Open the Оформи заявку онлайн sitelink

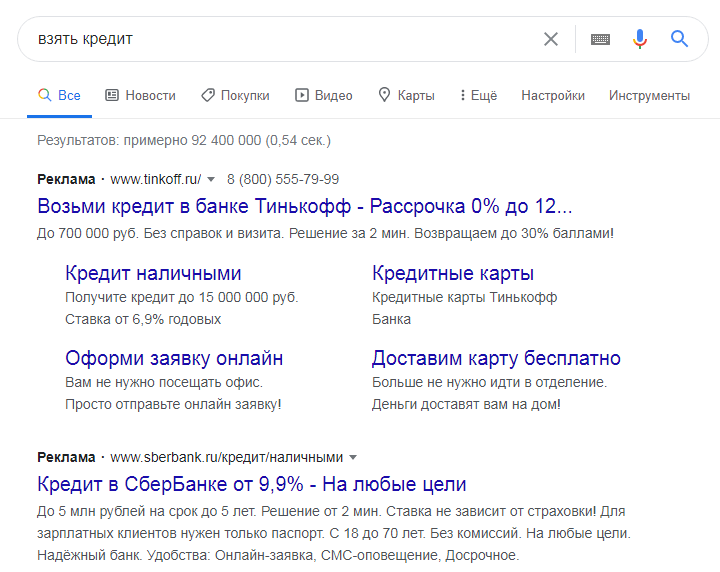point(174,358)
